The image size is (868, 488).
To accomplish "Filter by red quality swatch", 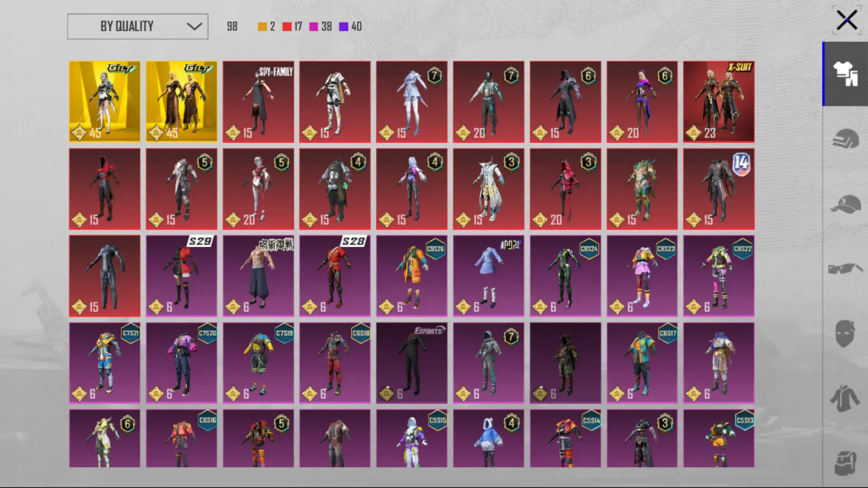I will (287, 27).
